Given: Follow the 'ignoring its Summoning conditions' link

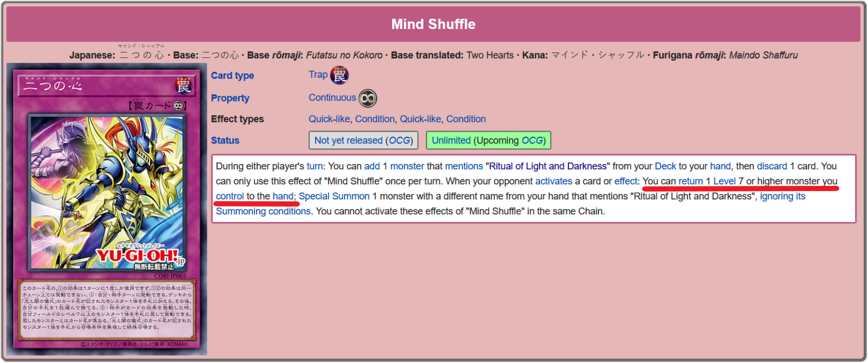Looking at the screenshot, I should pyautogui.click(x=782, y=197).
